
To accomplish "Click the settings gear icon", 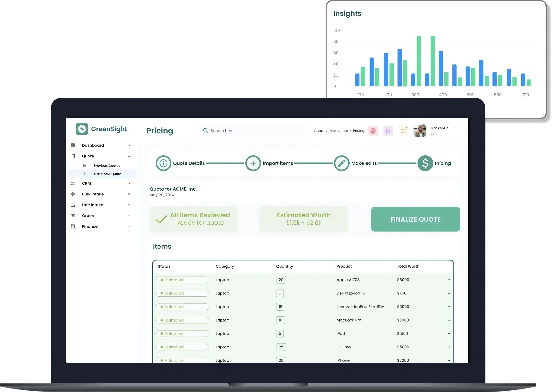I will click(x=373, y=131).
